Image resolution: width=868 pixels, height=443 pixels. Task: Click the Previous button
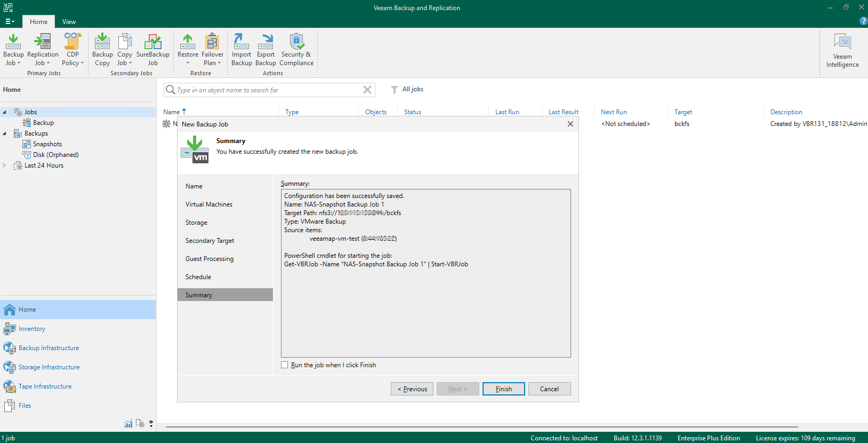click(x=412, y=389)
